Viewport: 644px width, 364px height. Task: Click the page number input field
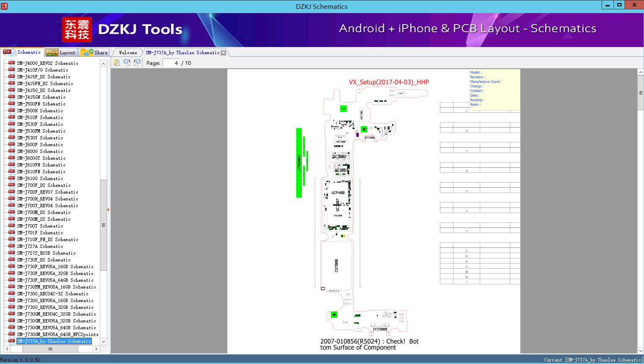[171, 63]
